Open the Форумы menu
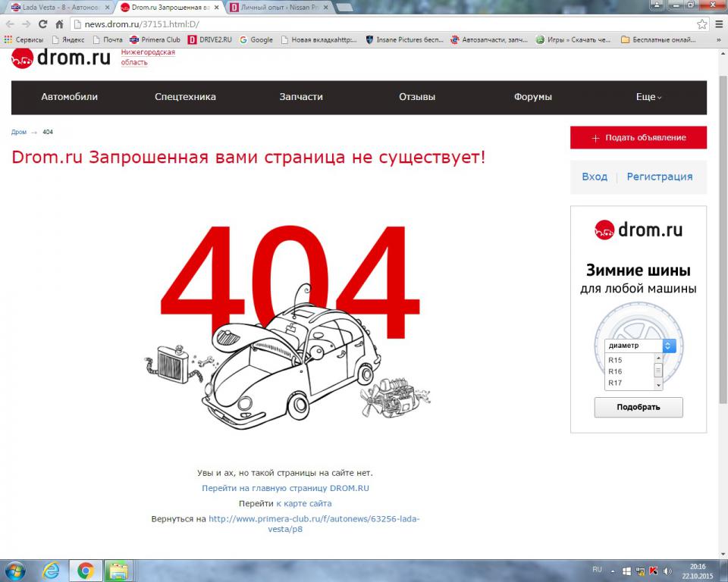 coord(533,97)
